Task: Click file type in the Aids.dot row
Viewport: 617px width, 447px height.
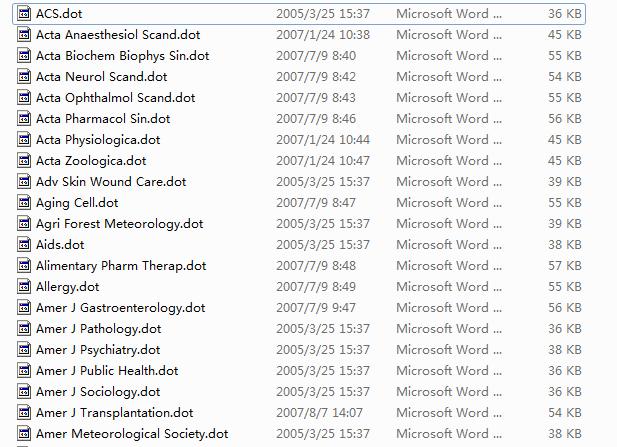Action: click(449, 245)
